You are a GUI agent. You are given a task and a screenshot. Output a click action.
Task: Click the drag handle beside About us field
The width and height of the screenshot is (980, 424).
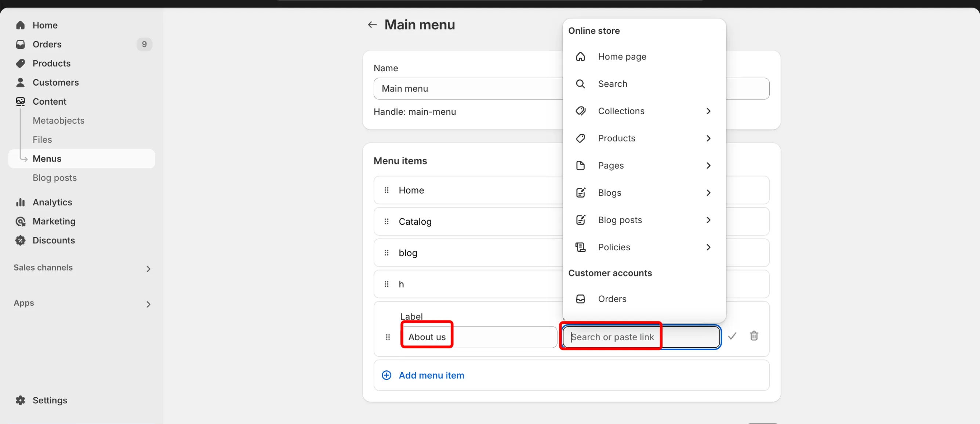click(388, 337)
